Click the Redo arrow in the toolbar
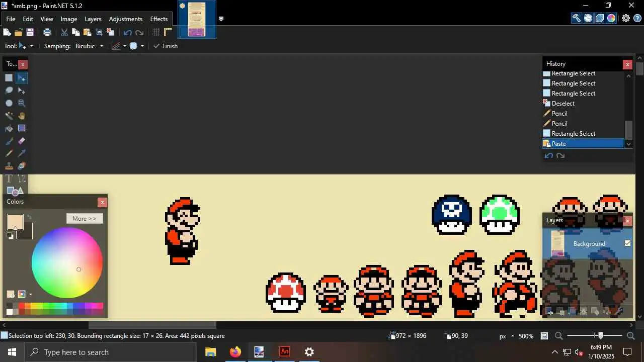Screen dimensions: 644x362 click(x=139, y=32)
